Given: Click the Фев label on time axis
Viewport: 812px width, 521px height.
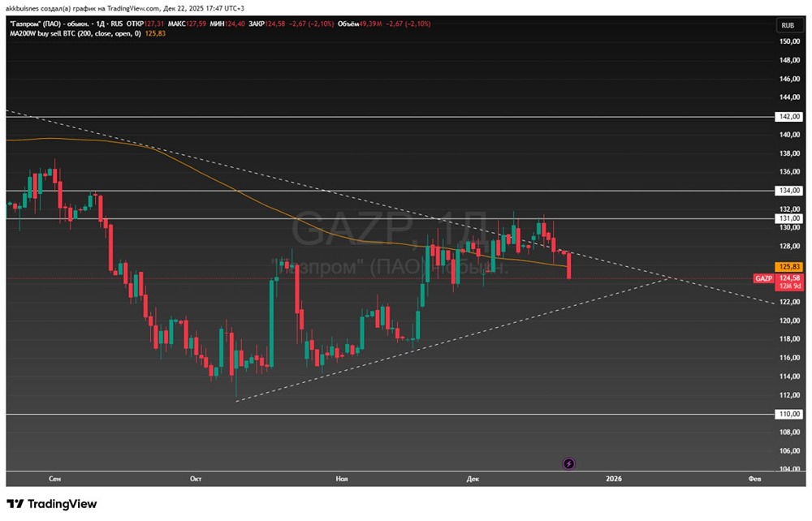Looking at the screenshot, I should coord(755,479).
